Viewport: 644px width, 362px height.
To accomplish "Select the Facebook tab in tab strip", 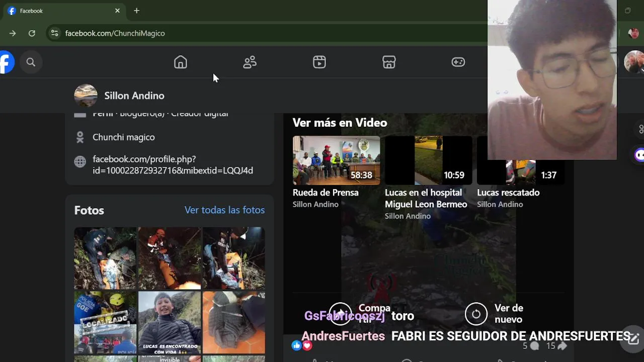I will [64, 11].
